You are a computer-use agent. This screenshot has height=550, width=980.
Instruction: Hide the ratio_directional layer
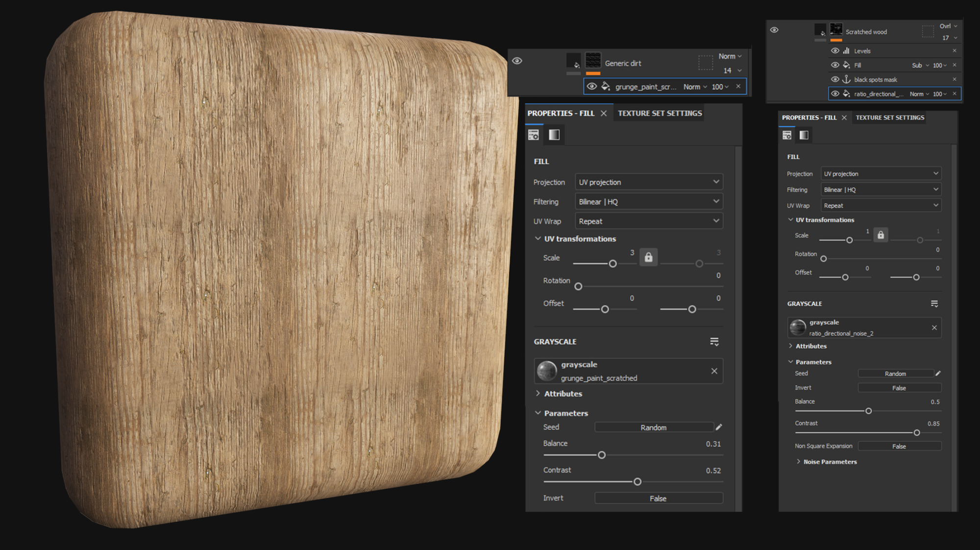[x=835, y=94]
